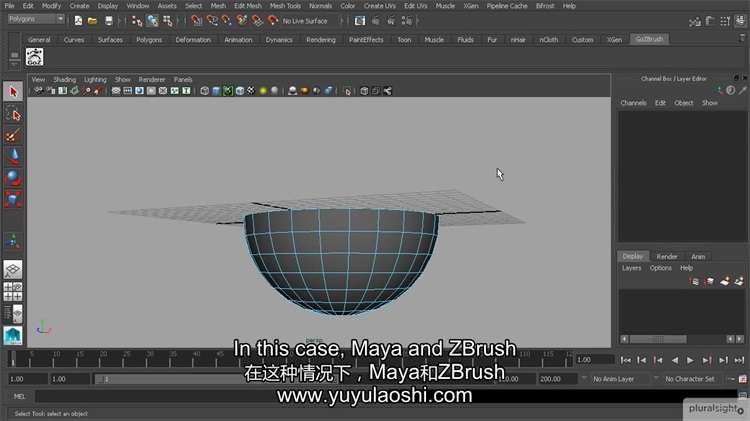This screenshot has height=421, width=750.
Task: Open the Mesh Tools menu
Action: [285, 6]
